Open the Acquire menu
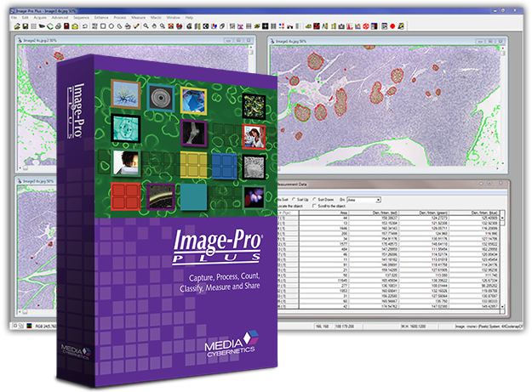Screen dimensions: 532x392 [x=40, y=17]
